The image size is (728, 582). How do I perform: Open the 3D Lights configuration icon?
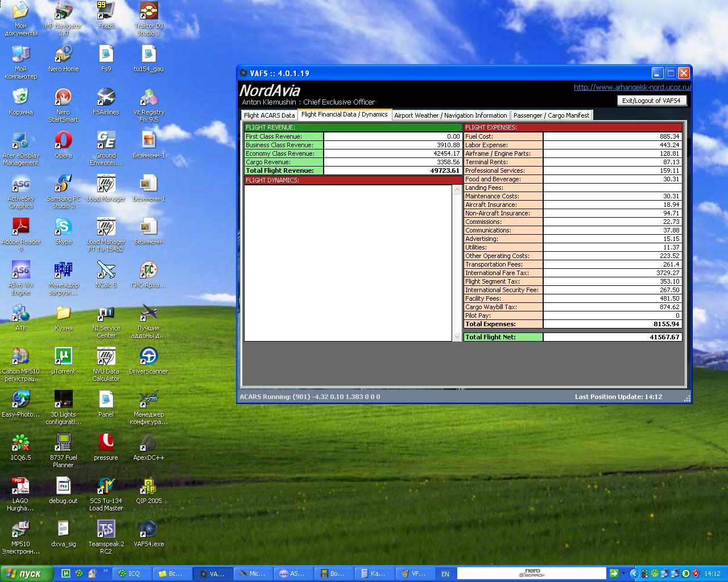point(63,407)
